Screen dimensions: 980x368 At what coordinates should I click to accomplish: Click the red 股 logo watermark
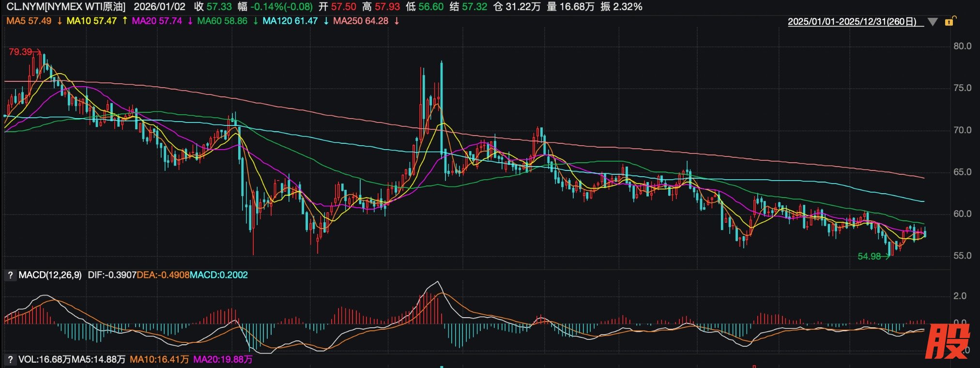(x=948, y=341)
